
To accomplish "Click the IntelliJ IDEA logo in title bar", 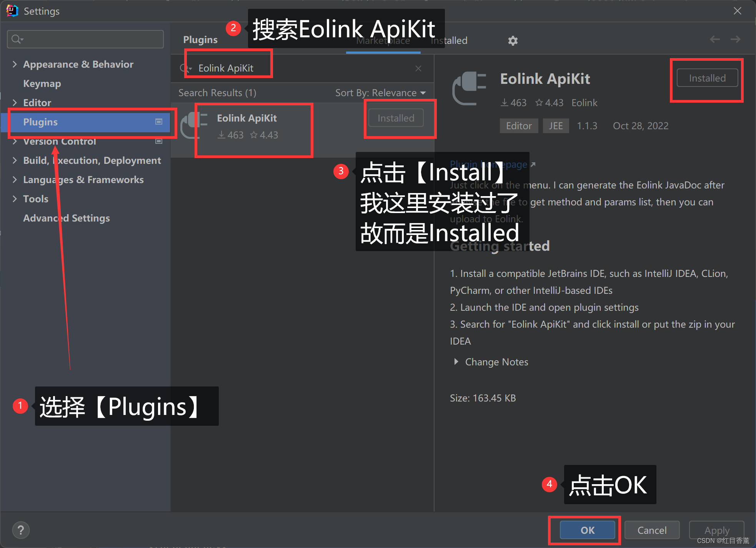I will (x=12, y=11).
